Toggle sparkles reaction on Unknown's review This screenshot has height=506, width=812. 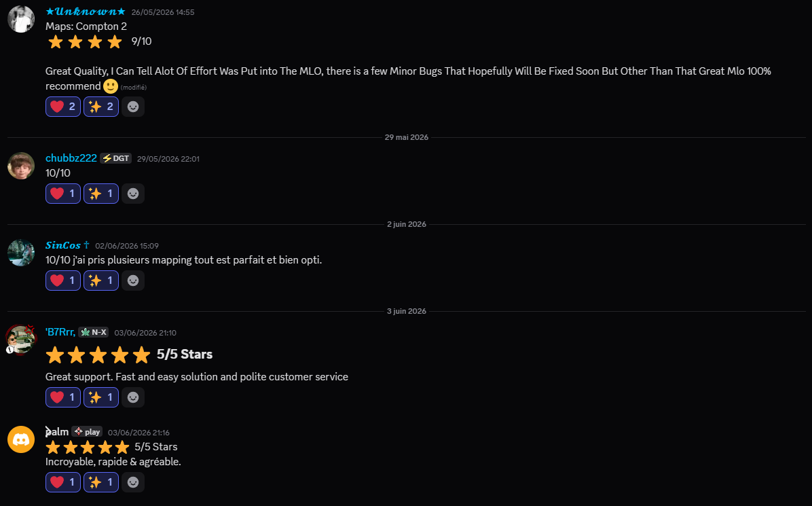(x=101, y=107)
